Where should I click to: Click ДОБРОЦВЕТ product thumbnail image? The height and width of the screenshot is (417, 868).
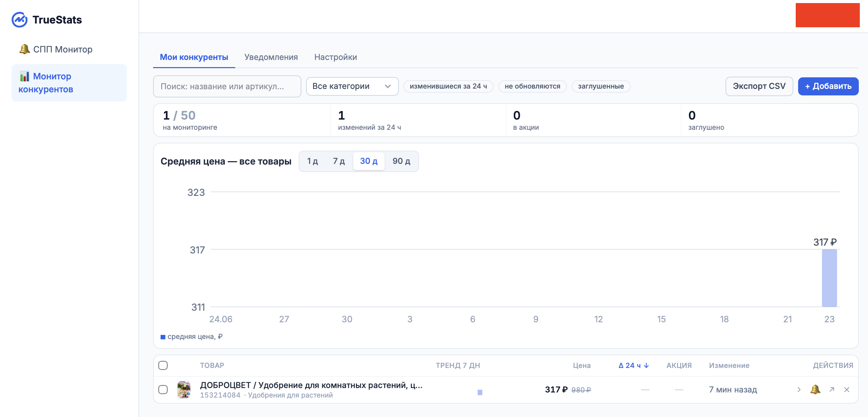click(184, 389)
